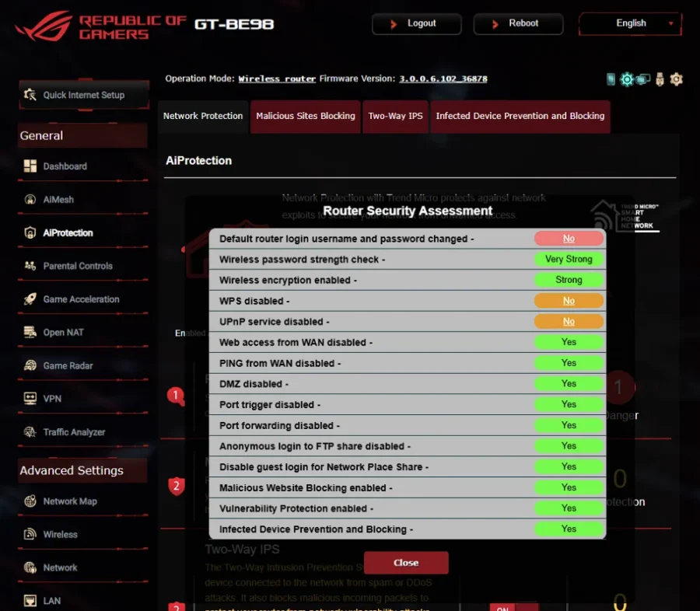Open Game Acceleration menu entry
The width and height of the screenshot is (700, 611).
coord(83,299)
